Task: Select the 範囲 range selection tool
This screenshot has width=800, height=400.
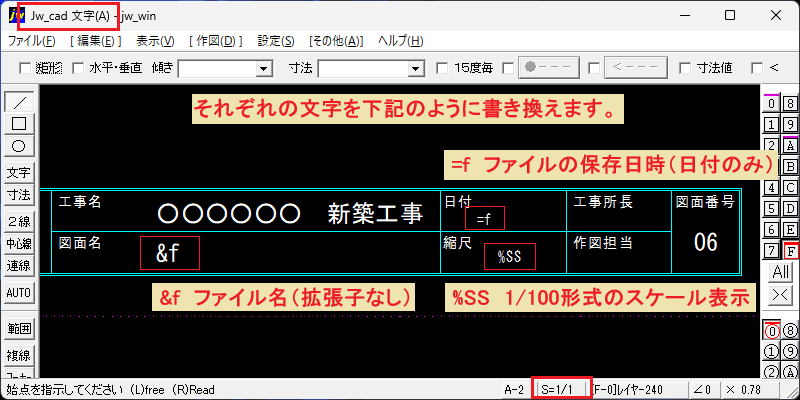Action: click(19, 329)
